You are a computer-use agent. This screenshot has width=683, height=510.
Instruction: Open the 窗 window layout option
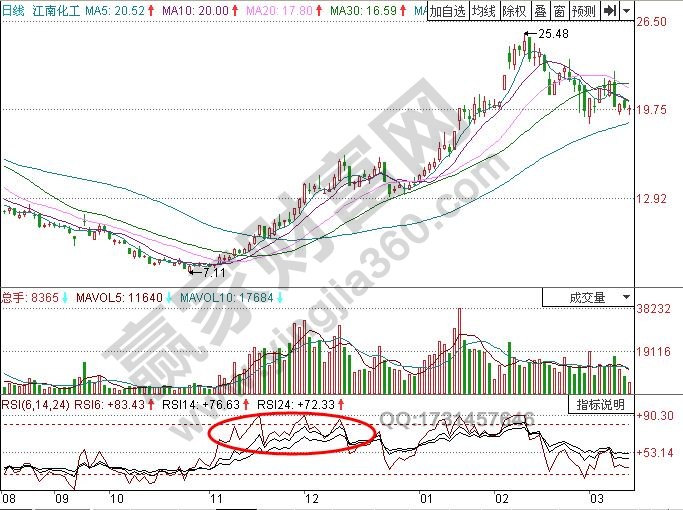click(557, 11)
